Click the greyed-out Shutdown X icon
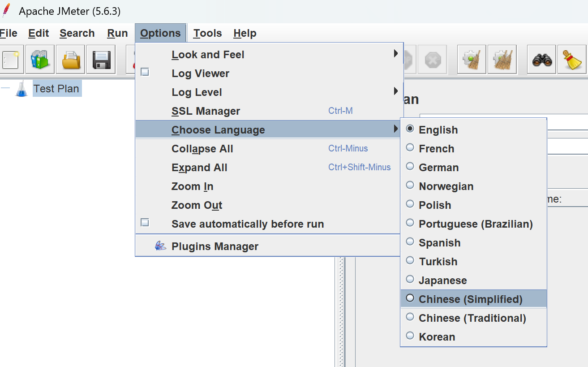This screenshot has height=367, width=588. tap(432, 59)
